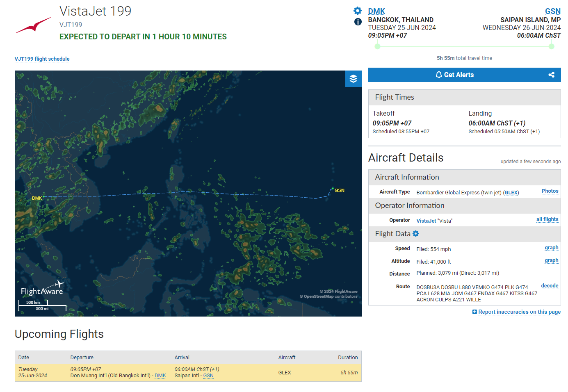Click the GLEX cell in upcoming flights
Screen dimensions: 568x392
pos(285,372)
